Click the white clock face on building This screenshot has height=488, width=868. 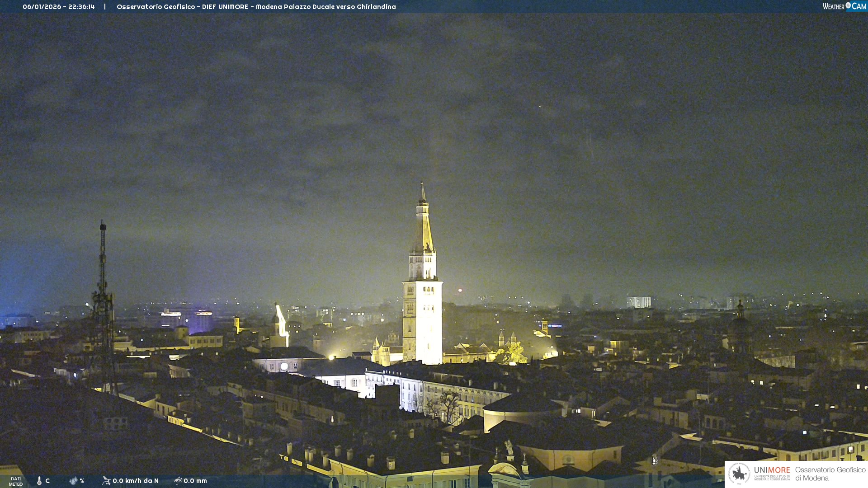(x=284, y=366)
